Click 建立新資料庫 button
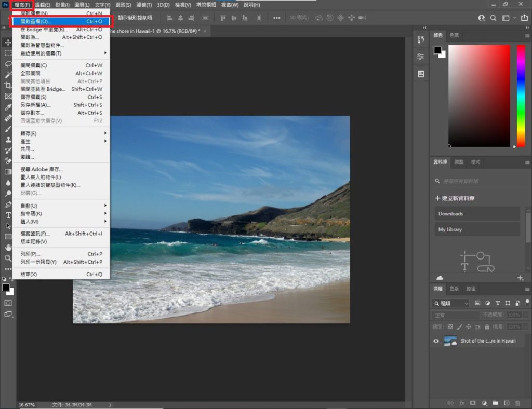 click(x=455, y=198)
